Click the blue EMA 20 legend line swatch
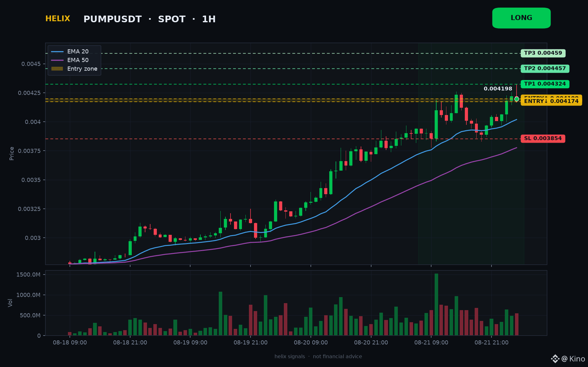588x367 pixels. pos(57,51)
